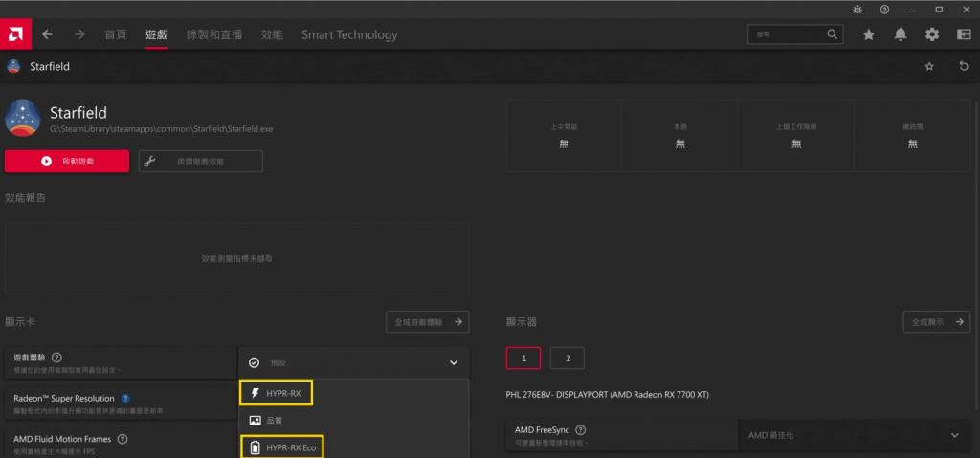Open the 首頁 tab
This screenshot has height=458, width=980.
[x=116, y=34]
